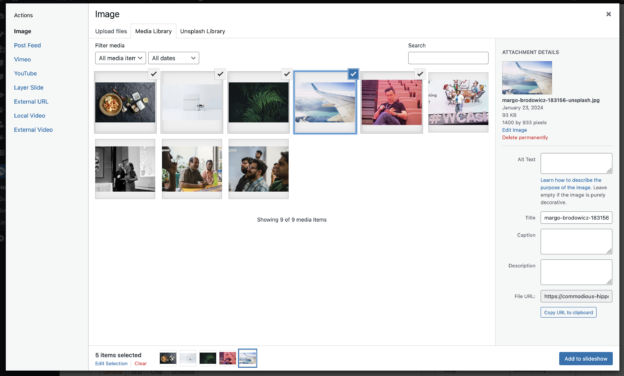Open the All media items dropdown
Image resolution: width=624 pixels, height=376 pixels.
pyautogui.click(x=120, y=58)
